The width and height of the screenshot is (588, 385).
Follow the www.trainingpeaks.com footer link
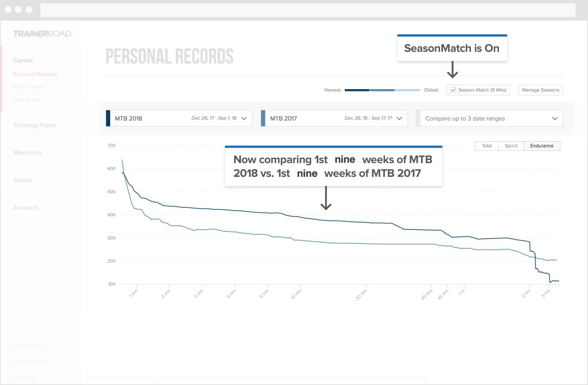pos(401,378)
